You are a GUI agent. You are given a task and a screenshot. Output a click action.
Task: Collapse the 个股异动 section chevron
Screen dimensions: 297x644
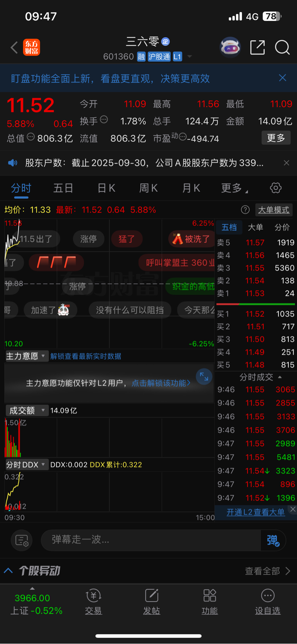(x=9, y=570)
